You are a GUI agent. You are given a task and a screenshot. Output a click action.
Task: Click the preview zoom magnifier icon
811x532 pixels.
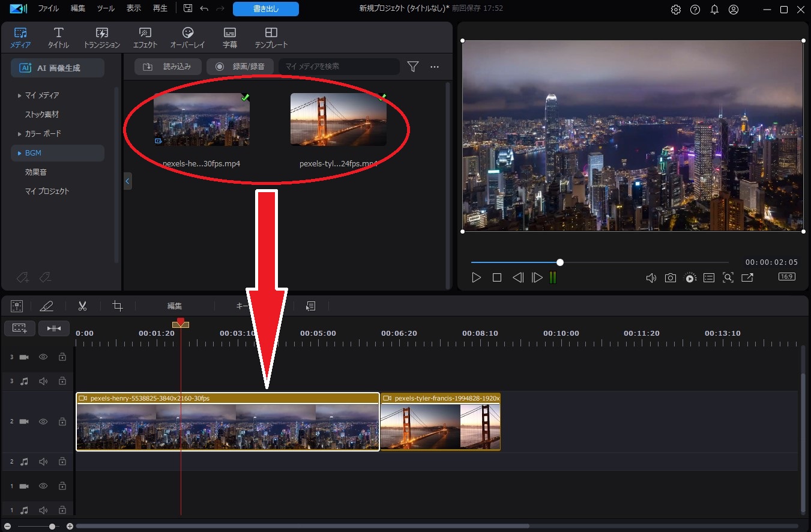[x=728, y=277]
